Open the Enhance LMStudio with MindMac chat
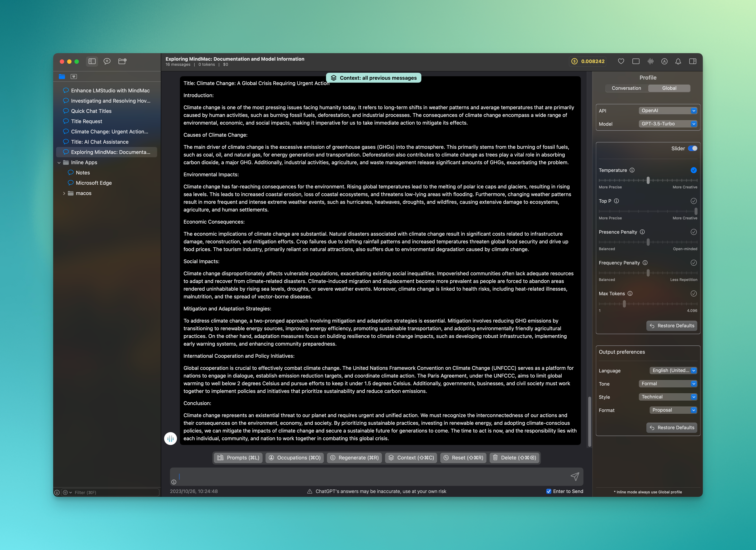The height and width of the screenshot is (550, 756). pyautogui.click(x=107, y=91)
